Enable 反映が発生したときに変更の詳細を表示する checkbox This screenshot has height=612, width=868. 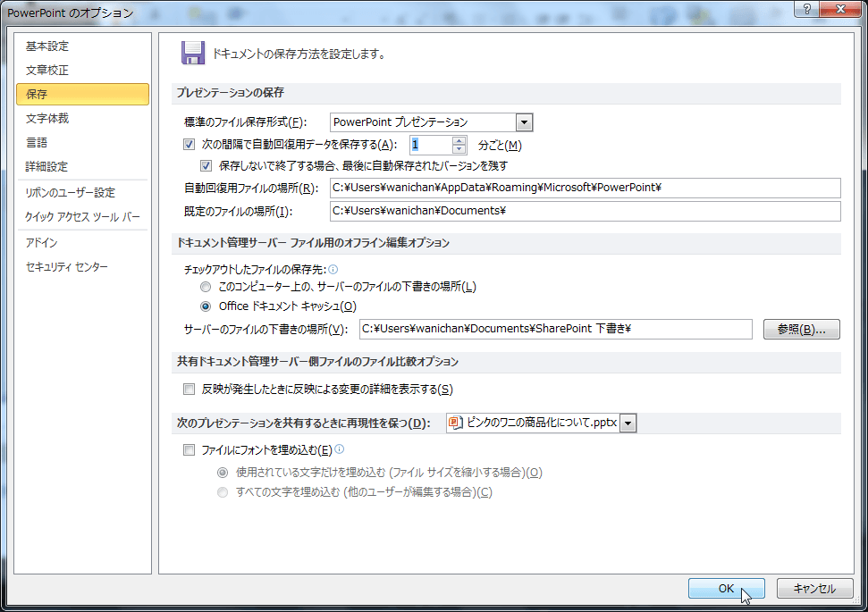(189, 389)
